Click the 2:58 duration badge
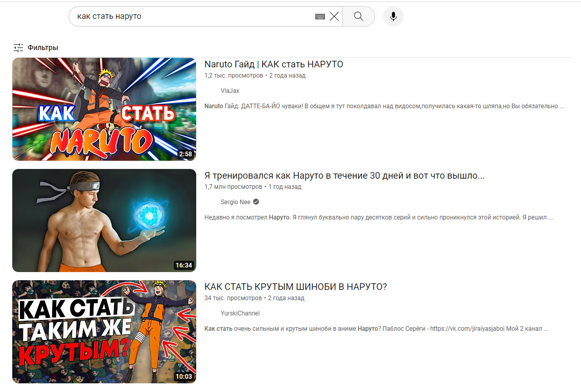This screenshot has height=392, width=581. click(x=185, y=154)
